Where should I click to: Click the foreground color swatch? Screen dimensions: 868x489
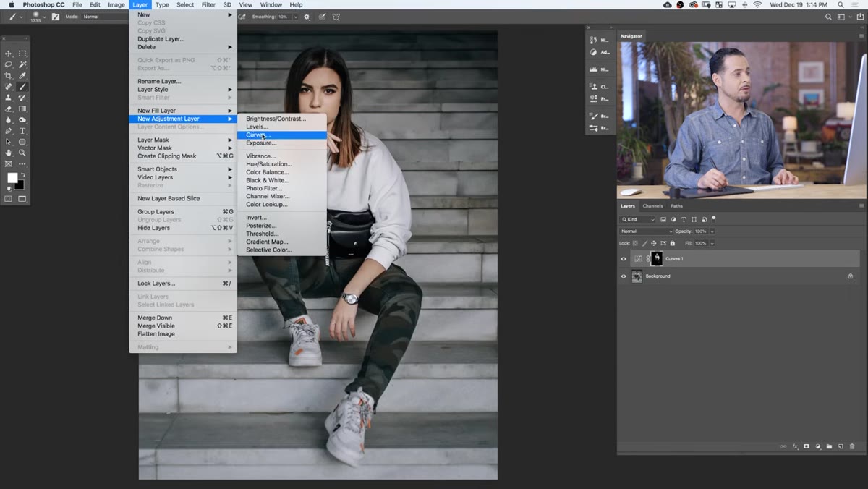coord(12,178)
